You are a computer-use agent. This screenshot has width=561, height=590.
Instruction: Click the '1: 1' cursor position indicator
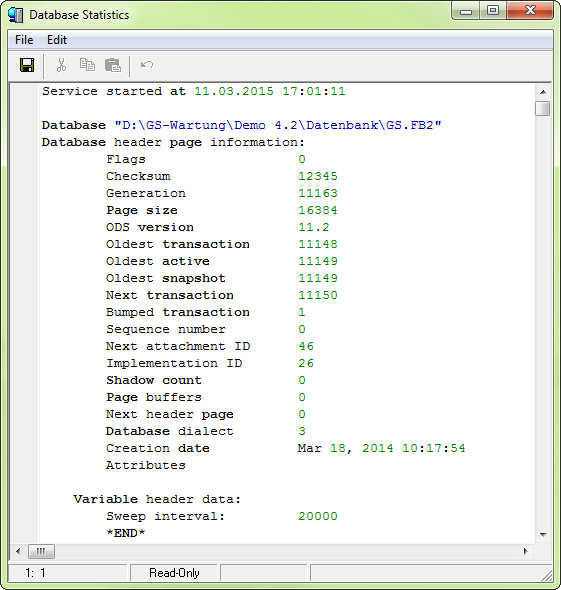pos(35,573)
